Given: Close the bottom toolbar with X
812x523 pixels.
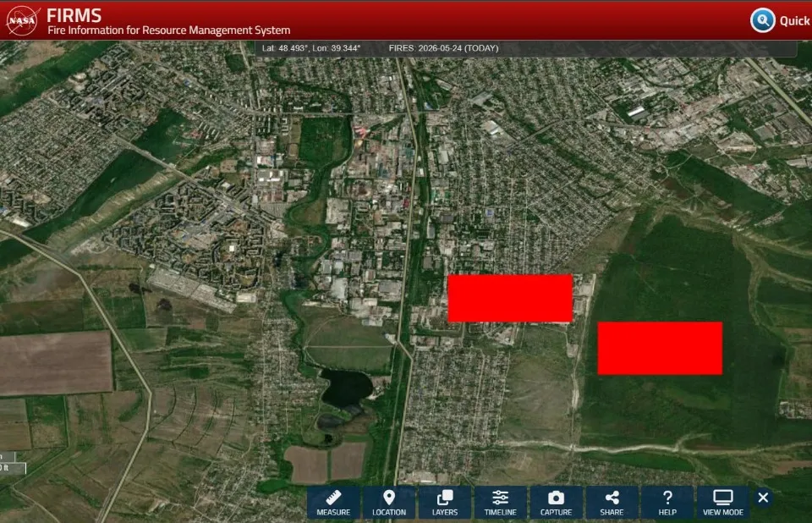Looking at the screenshot, I should [763, 498].
